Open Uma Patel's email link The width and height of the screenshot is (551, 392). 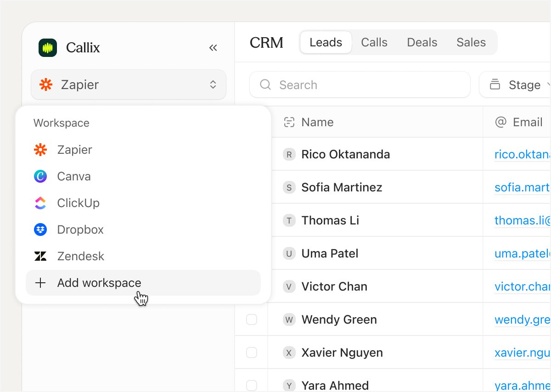point(523,253)
